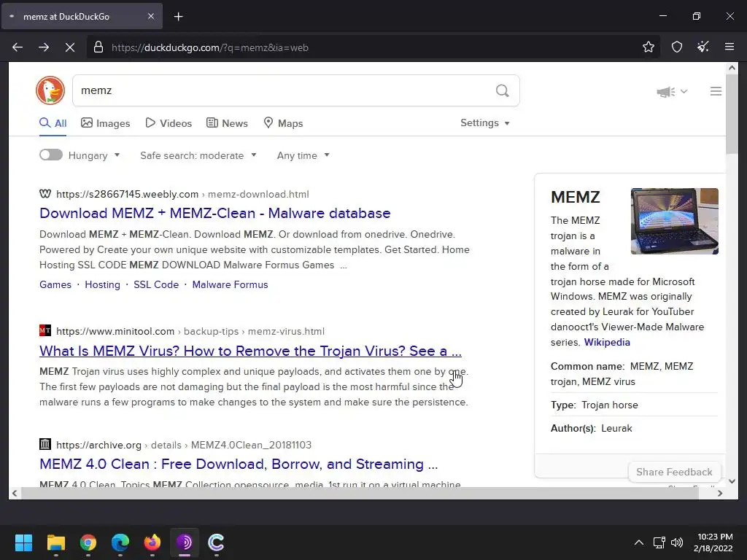Screen dimensions: 747x560
Task: Follow the Hosting sublink
Action: click(102, 284)
